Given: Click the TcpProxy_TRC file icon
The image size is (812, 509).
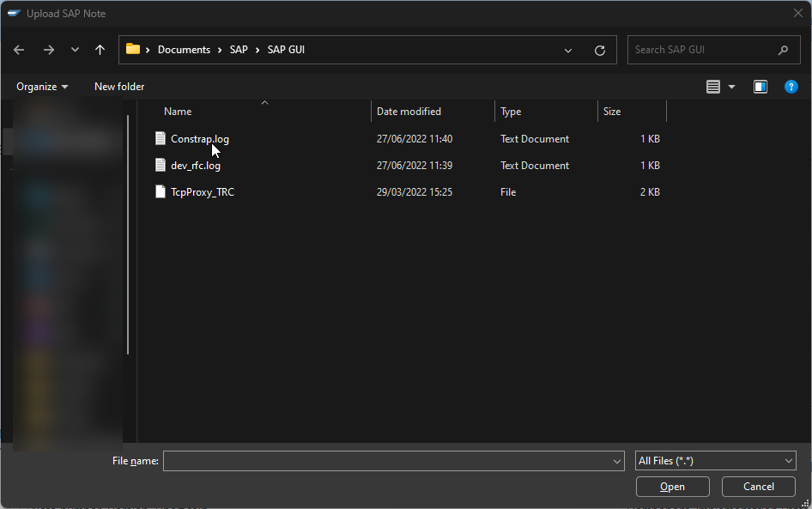Looking at the screenshot, I should 161,191.
